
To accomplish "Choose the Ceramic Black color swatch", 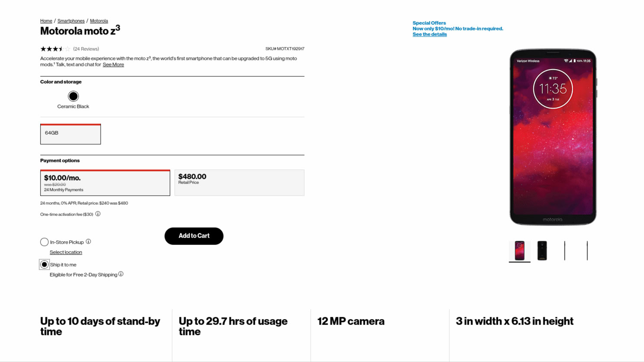I will [x=73, y=96].
